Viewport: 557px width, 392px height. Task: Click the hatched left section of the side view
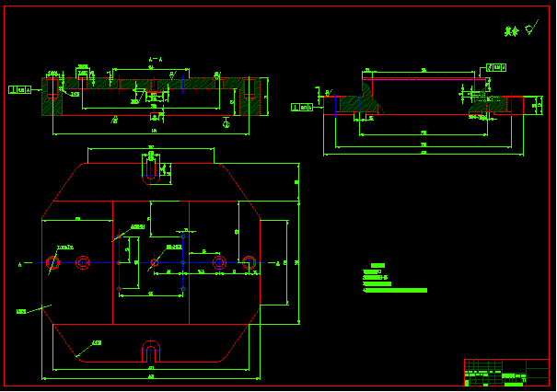pos(357,105)
